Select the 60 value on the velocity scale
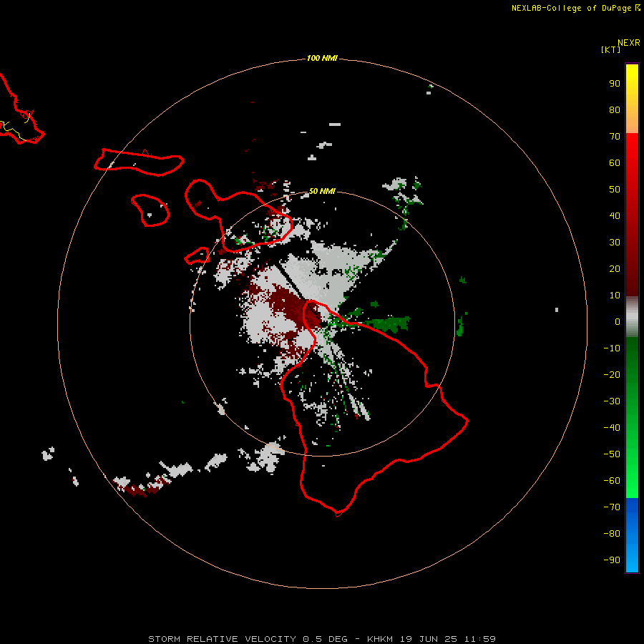 [x=615, y=162]
